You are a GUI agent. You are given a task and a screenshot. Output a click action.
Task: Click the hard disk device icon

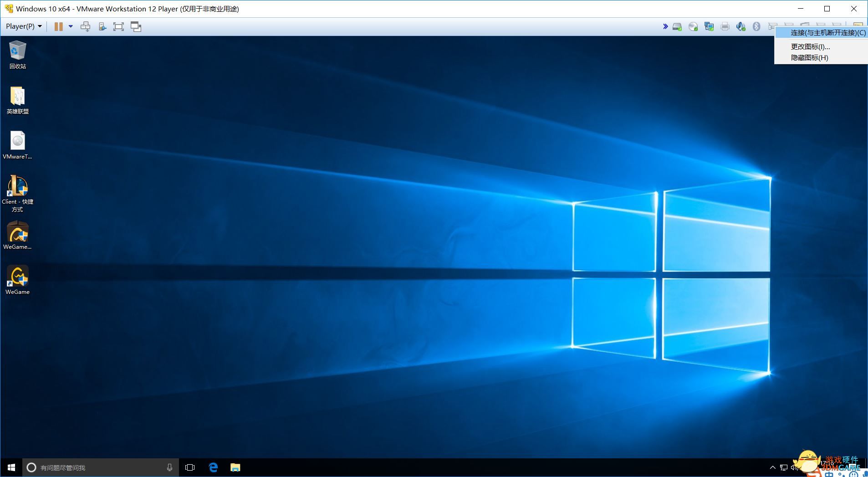[677, 27]
